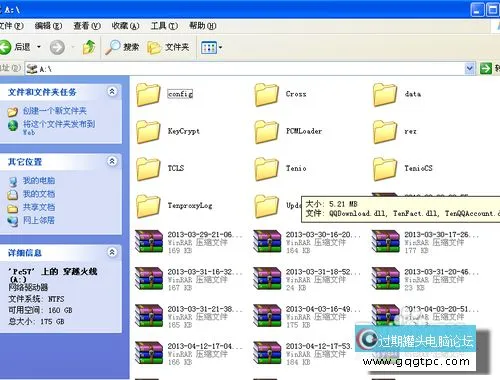Open the Views mode icon in toolbar
Image resolution: width=500 pixels, height=380 pixels.
209,48
